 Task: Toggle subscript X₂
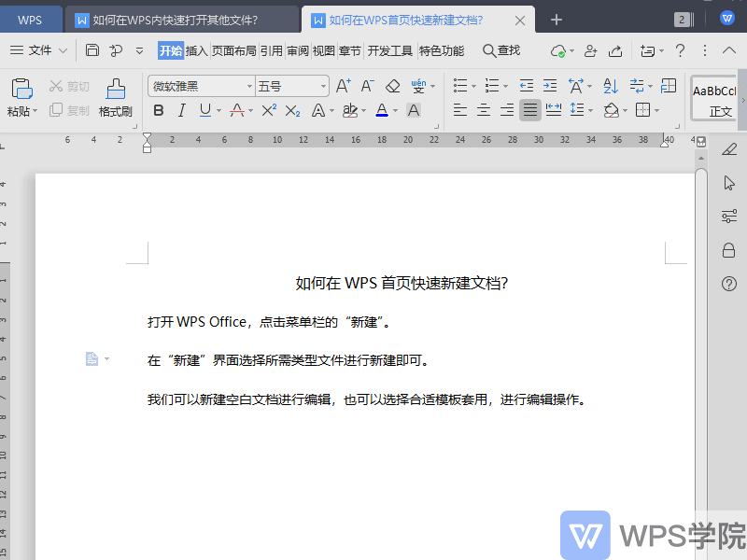[x=292, y=111]
